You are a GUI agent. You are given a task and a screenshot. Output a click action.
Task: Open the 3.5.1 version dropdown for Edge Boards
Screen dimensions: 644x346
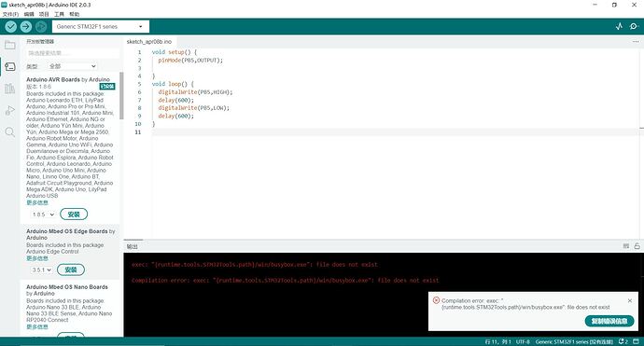coord(41,270)
